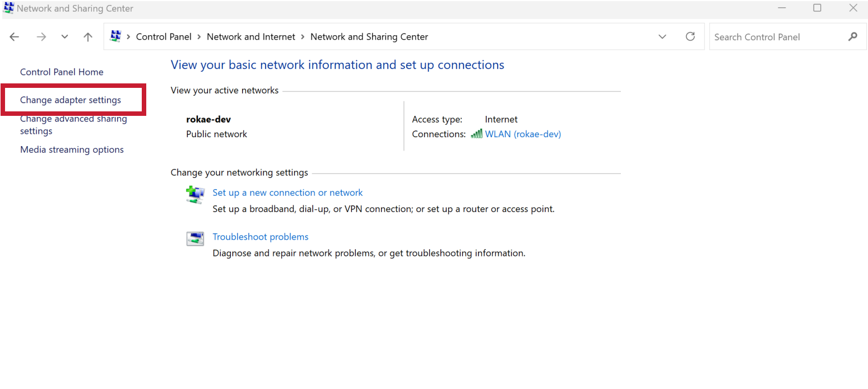868x389 pixels.
Task: Open Change adapter settings
Action: point(71,100)
